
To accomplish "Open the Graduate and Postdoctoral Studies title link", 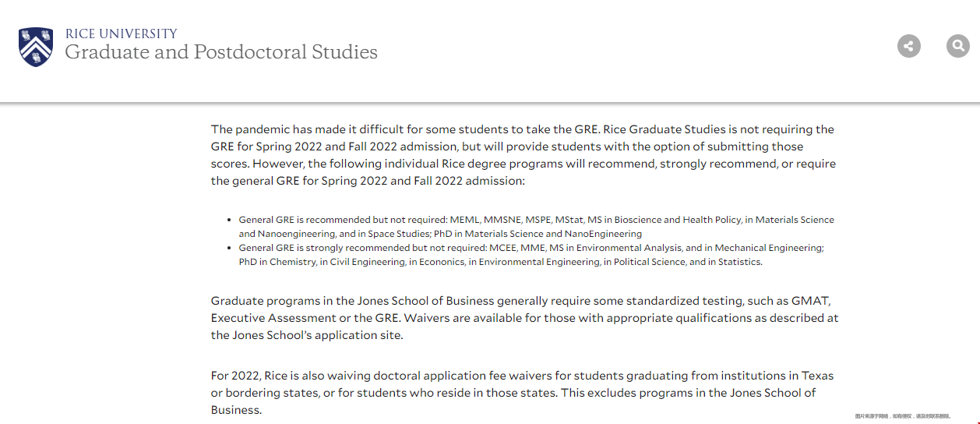I will click(221, 52).
